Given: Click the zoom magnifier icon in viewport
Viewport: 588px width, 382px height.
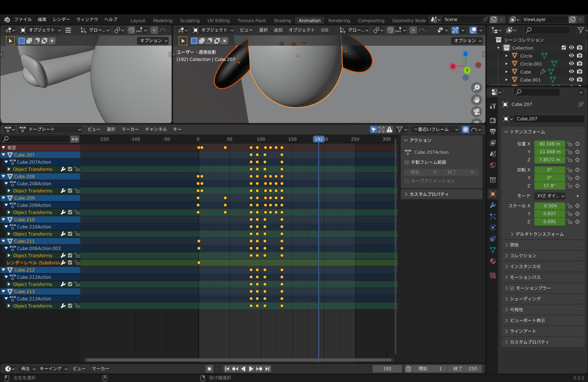Looking at the screenshot, I should point(476,88).
